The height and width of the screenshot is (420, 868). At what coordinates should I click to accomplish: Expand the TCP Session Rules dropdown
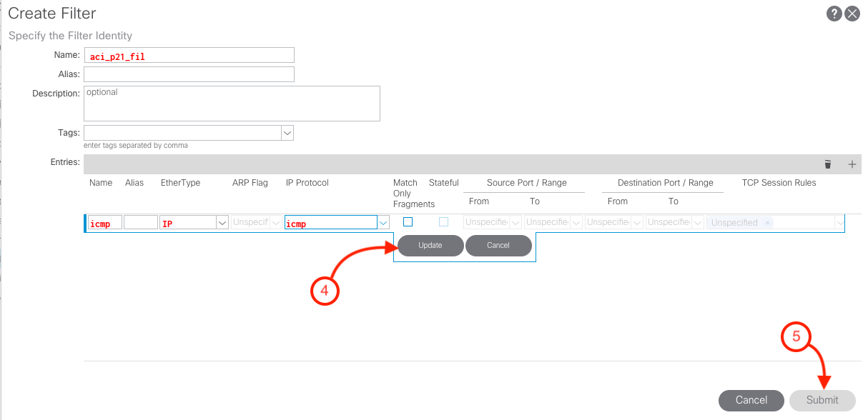pos(839,223)
